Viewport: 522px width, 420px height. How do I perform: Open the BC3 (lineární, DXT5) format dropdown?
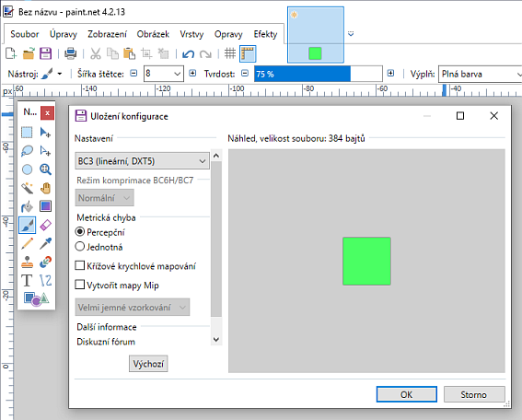point(142,161)
